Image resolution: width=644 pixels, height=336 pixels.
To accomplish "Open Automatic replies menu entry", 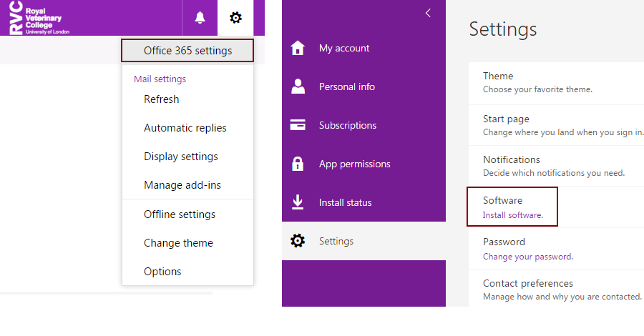I will point(185,128).
